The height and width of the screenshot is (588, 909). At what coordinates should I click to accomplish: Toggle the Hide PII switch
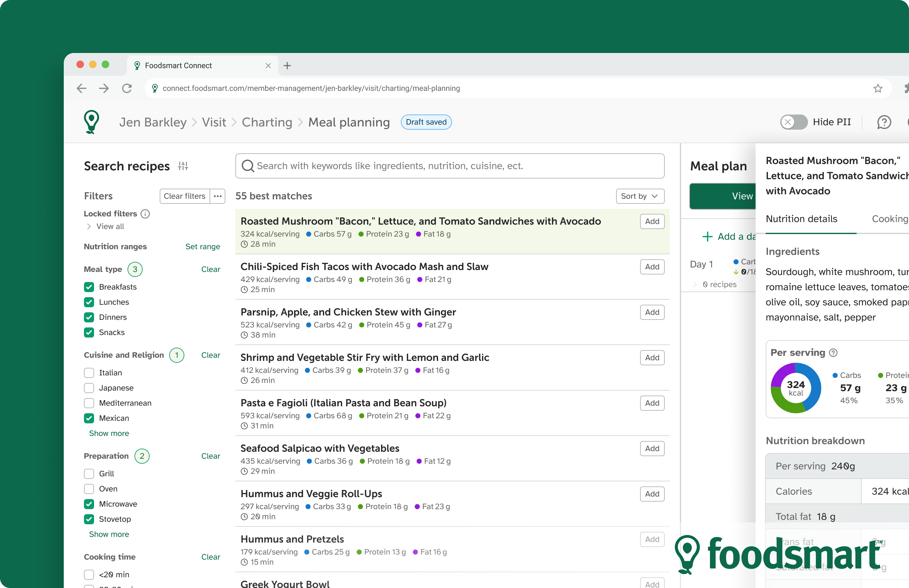(794, 122)
